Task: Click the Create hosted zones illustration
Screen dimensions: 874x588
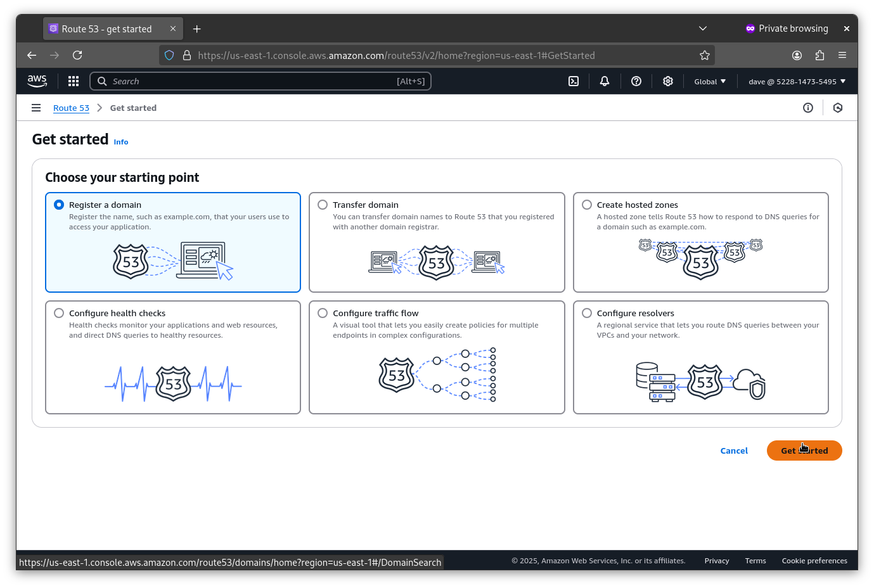Action: click(x=700, y=259)
